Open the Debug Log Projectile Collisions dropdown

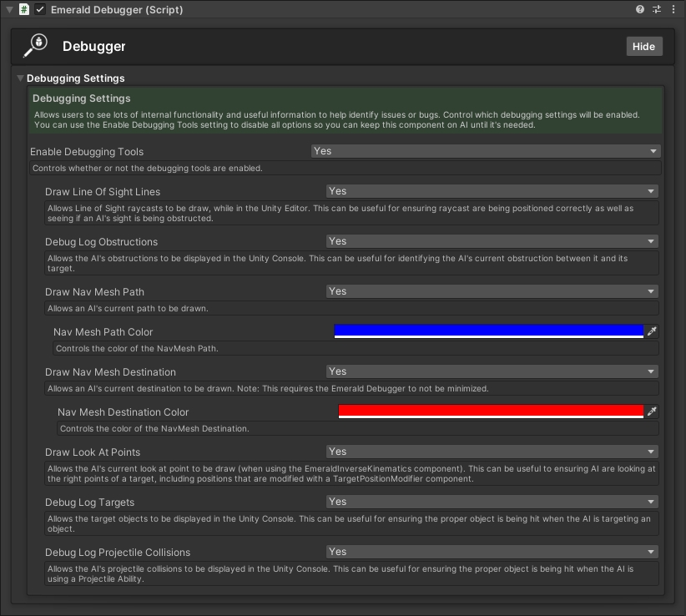(x=492, y=552)
